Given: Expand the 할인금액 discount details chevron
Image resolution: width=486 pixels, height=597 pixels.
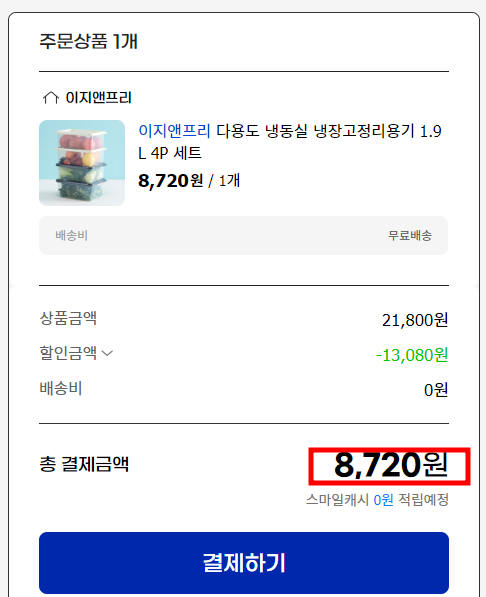Looking at the screenshot, I should [x=108, y=353].
